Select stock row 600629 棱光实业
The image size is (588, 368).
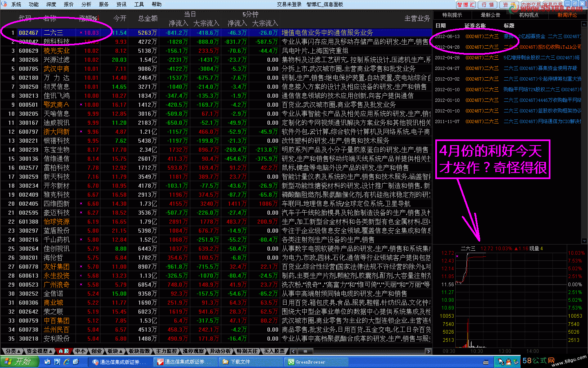[56, 51]
